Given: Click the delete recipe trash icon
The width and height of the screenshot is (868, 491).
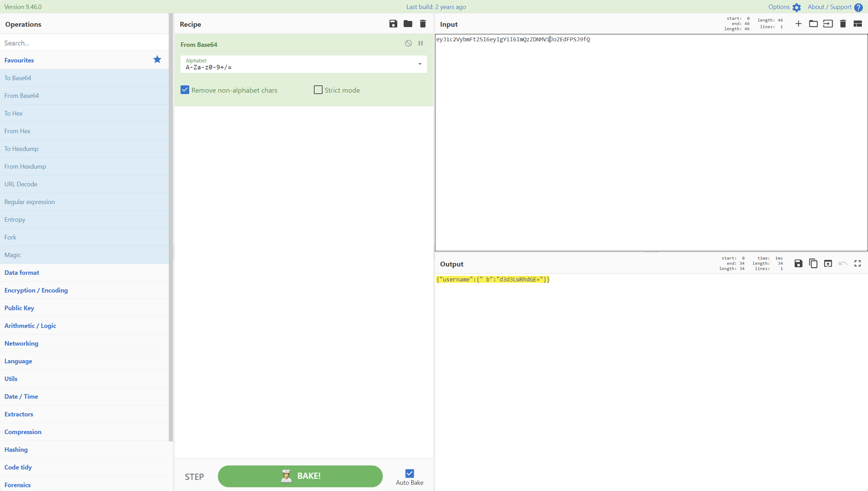Looking at the screenshot, I should tap(423, 24).
